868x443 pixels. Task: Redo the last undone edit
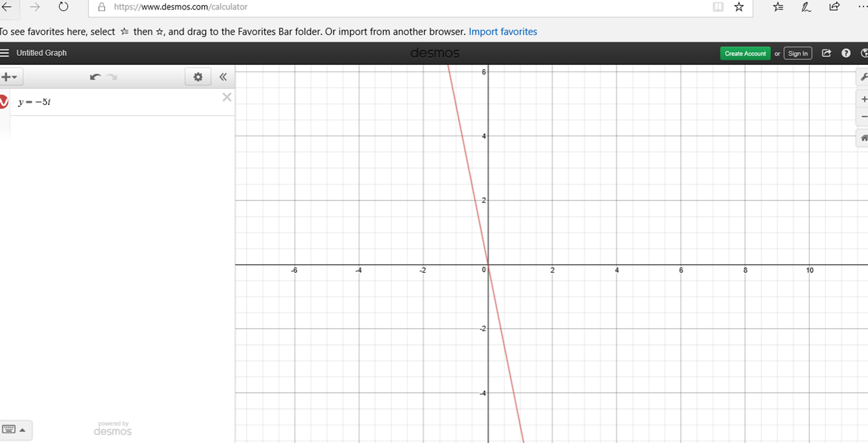click(x=112, y=77)
